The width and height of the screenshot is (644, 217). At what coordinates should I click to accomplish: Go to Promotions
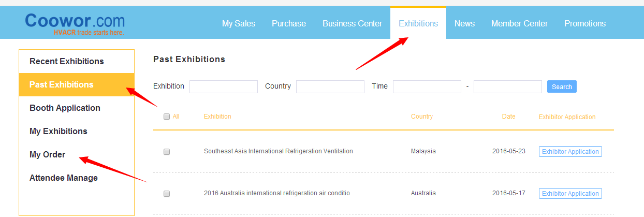point(585,23)
